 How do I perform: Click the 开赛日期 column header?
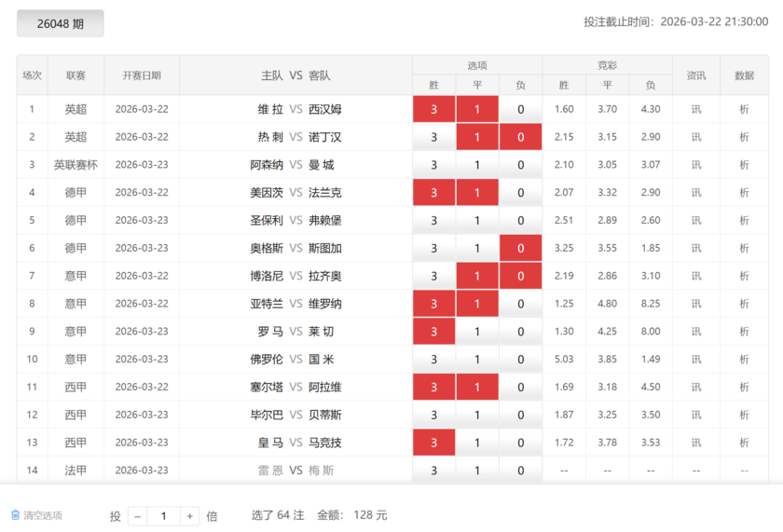coord(142,75)
